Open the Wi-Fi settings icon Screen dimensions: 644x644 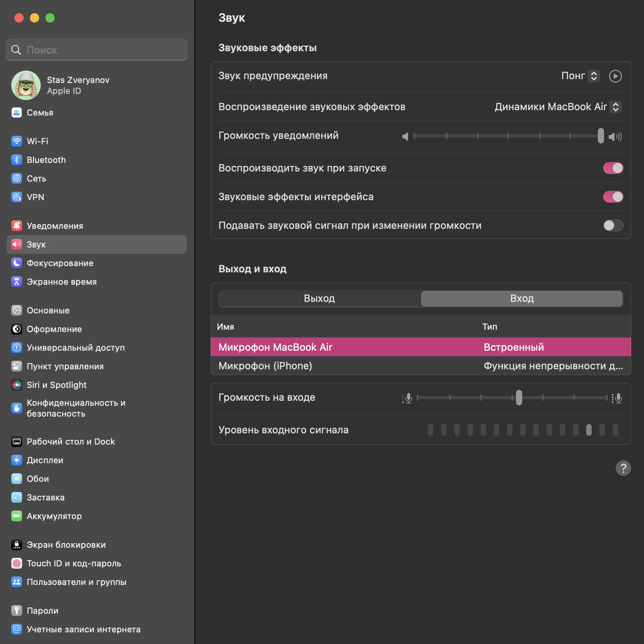point(17,141)
